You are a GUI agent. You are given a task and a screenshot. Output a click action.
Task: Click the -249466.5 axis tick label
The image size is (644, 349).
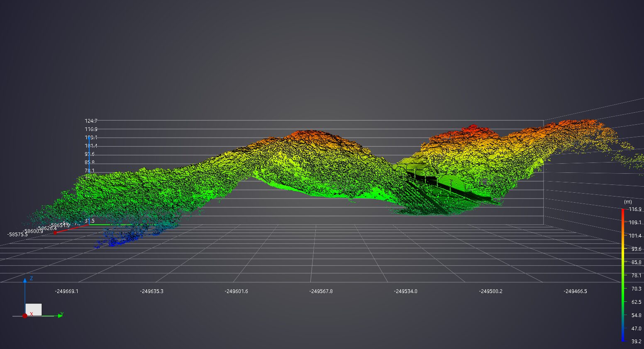[575, 291]
